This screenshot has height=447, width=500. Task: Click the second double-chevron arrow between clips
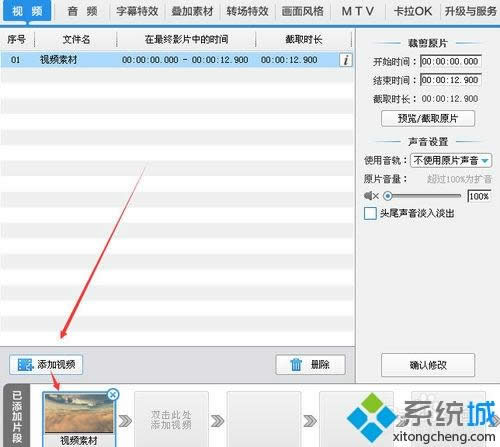[x=217, y=421]
